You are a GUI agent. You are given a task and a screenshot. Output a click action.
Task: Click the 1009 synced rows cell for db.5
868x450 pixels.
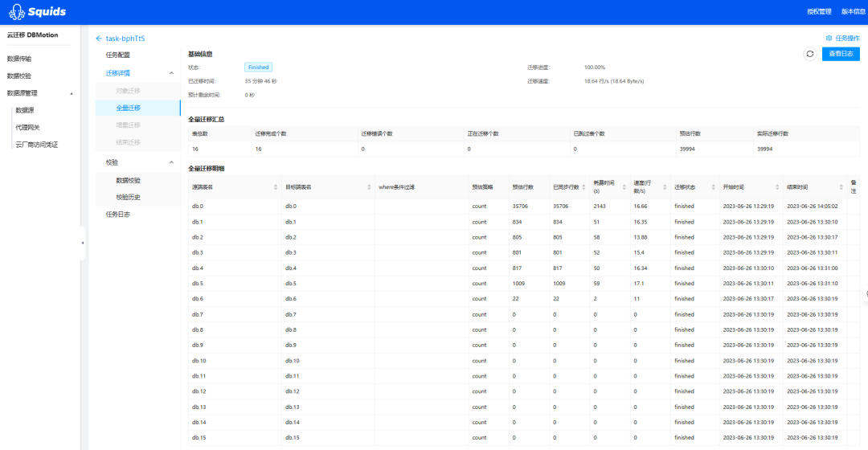[x=559, y=284]
